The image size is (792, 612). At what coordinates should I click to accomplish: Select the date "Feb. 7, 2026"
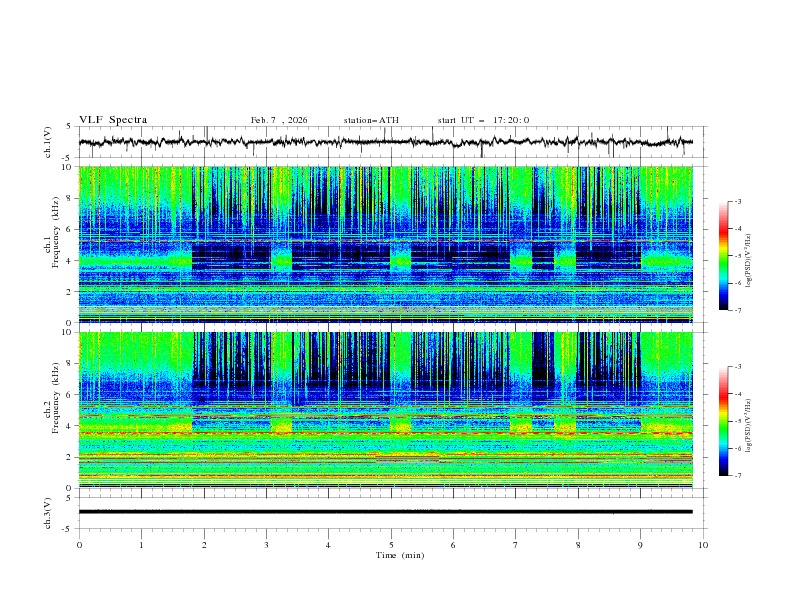pyautogui.click(x=279, y=120)
